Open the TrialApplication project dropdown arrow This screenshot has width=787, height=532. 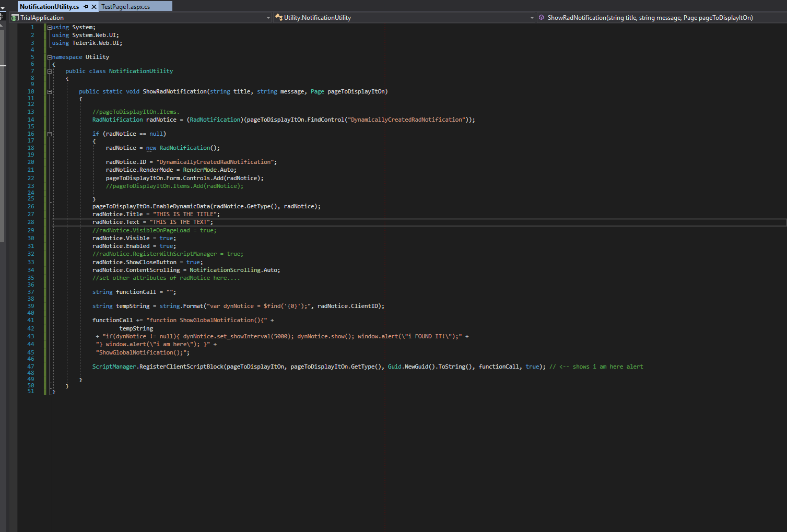268,18
